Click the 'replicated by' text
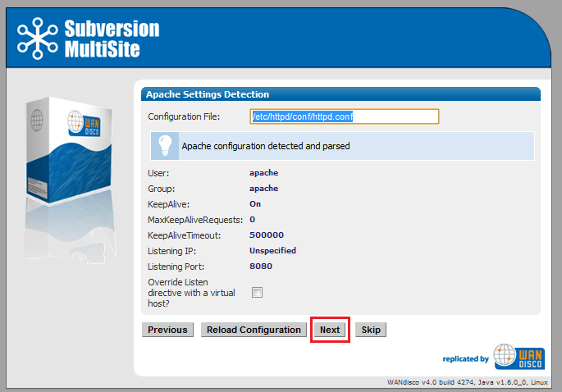 465,359
